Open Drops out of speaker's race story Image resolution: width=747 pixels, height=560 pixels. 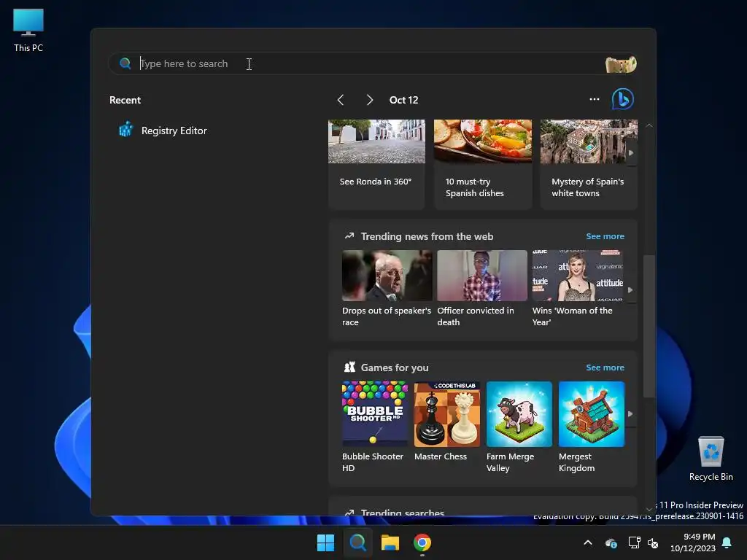387,289
